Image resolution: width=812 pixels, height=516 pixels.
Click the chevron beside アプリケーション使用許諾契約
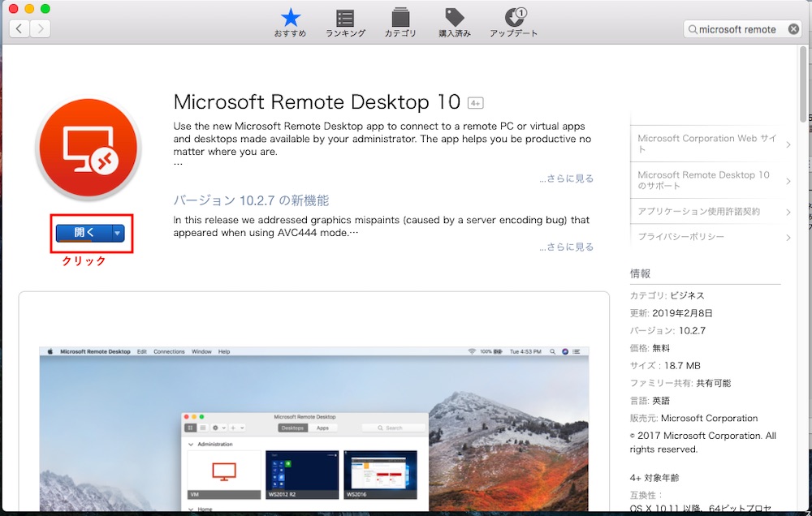pos(788,213)
